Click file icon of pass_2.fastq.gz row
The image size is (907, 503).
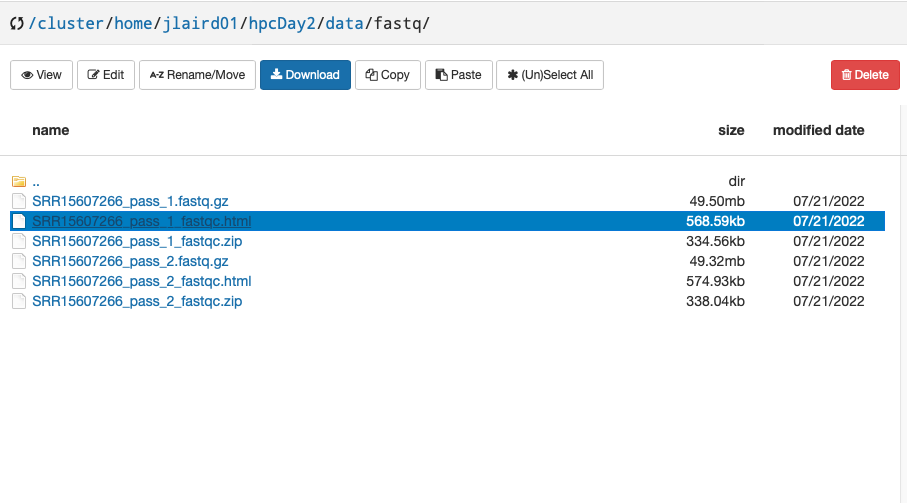point(19,261)
